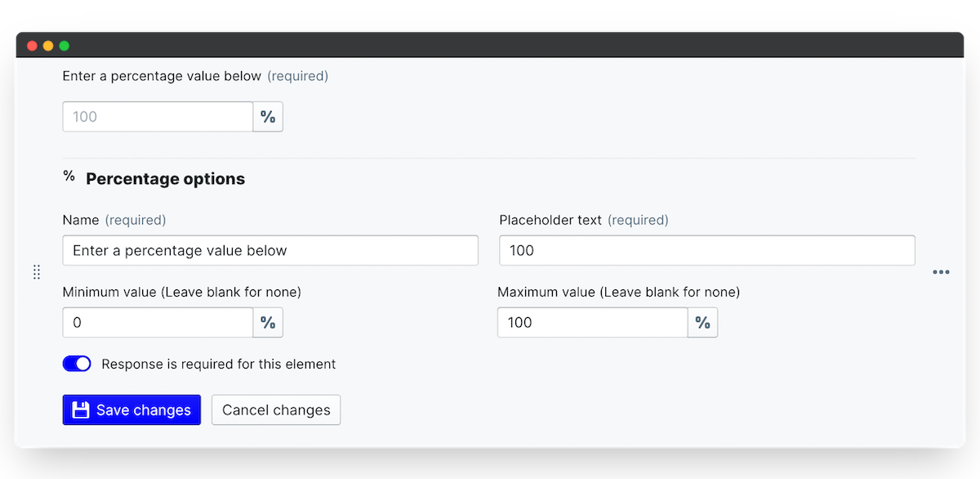The width and height of the screenshot is (980, 479).
Task: Click the drag handle grip icon
Action: (x=37, y=272)
